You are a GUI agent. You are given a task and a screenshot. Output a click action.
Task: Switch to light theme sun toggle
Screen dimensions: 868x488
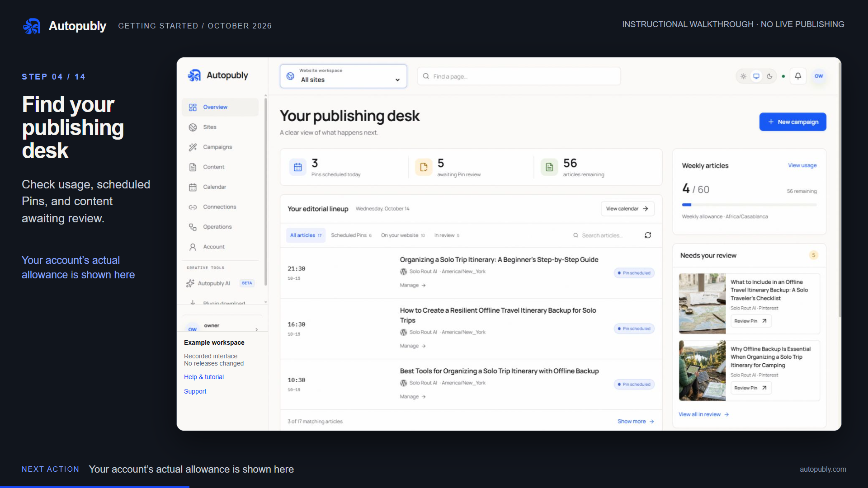click(743, 76)
